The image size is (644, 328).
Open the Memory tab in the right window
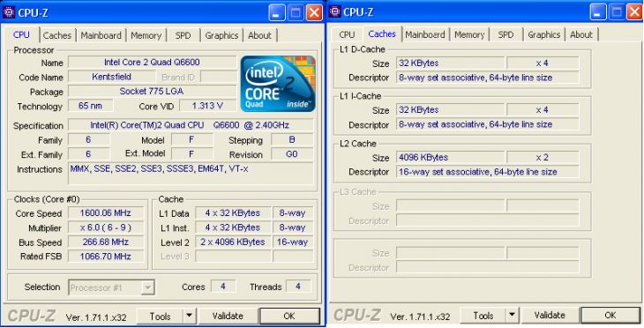[x=469, y=34]
